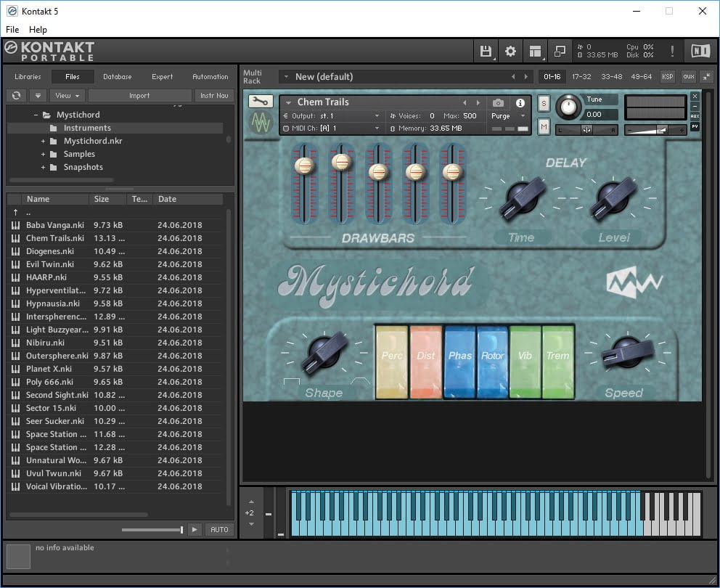Switch to the Libraries tab
Image resolution: width=720 pixels, height=588 pixels.
[28, 77]
